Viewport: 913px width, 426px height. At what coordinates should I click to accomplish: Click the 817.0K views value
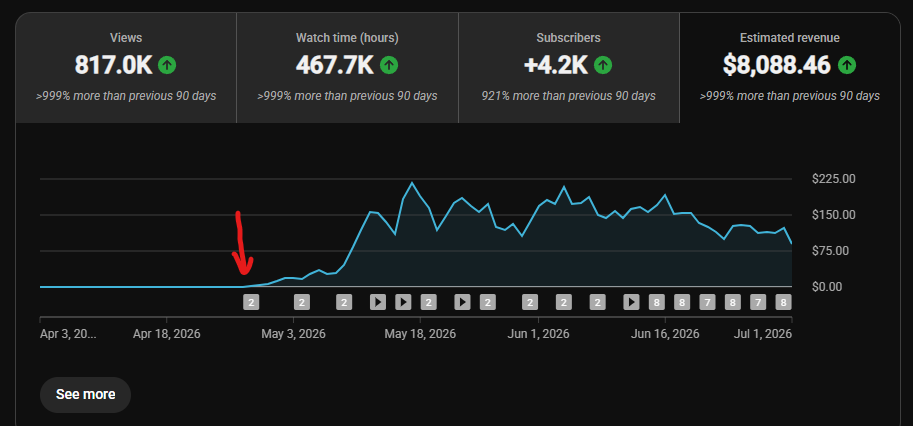click(x=114, y=65)
